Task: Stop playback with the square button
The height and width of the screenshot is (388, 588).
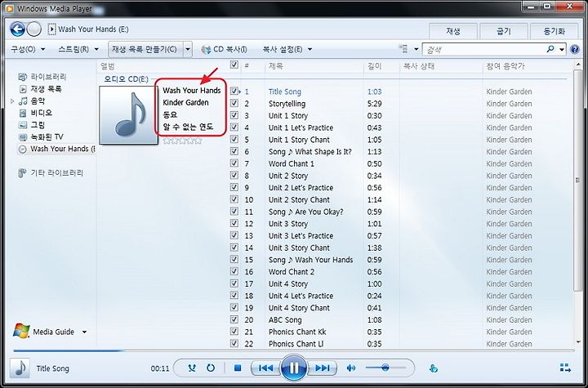Action: (238, 368)
